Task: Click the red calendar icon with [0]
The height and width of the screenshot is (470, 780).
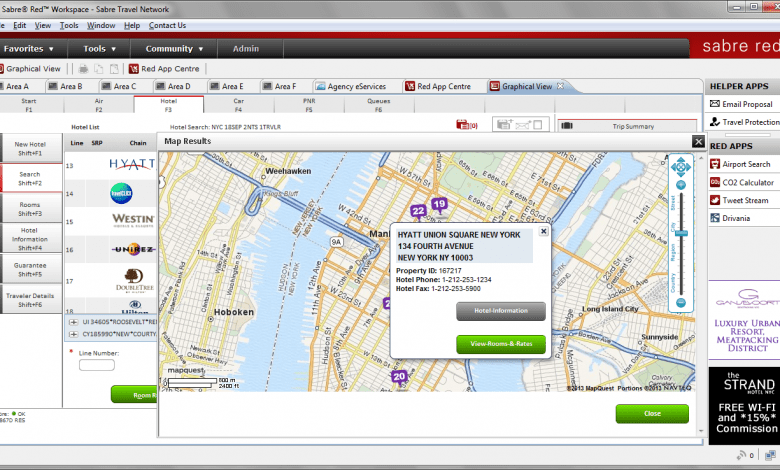Action: click(x=467, y=125)
